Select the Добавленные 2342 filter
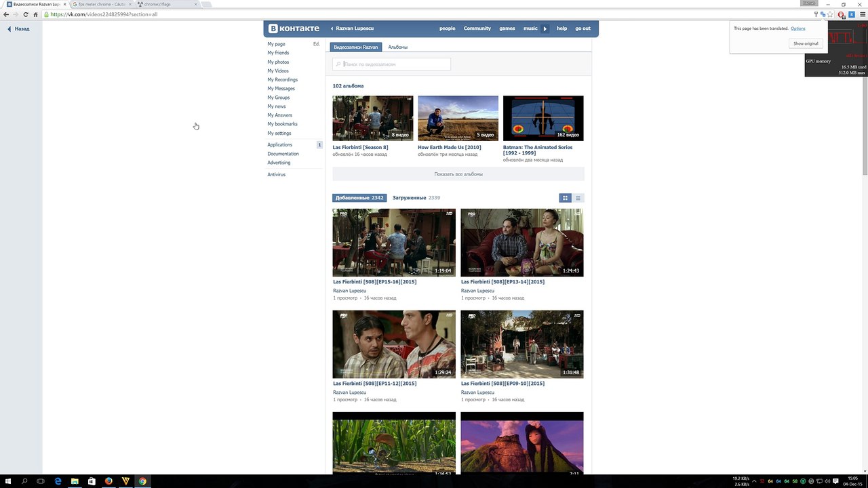The image size is (868, 488). coord(359,198)
